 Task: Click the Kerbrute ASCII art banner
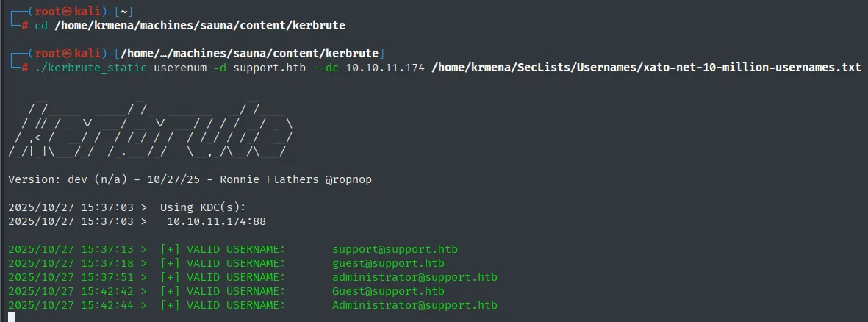tap(151, 127)
